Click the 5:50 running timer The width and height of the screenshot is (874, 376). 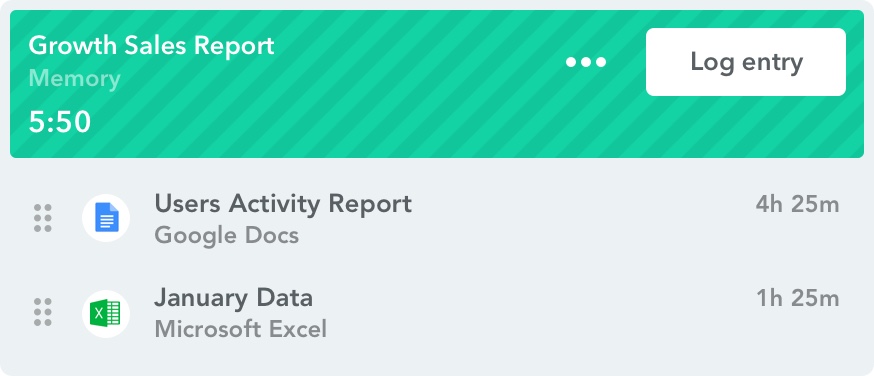tap(60, 122)
